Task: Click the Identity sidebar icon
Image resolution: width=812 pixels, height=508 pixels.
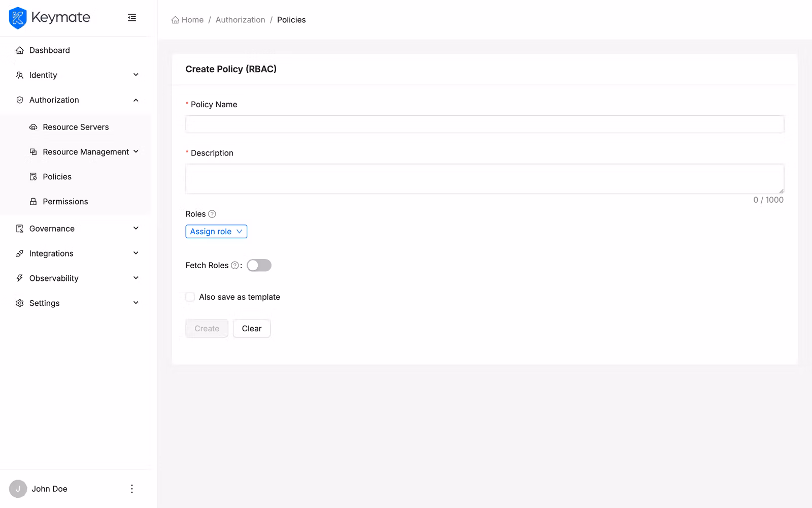Action: pos(19,75)
